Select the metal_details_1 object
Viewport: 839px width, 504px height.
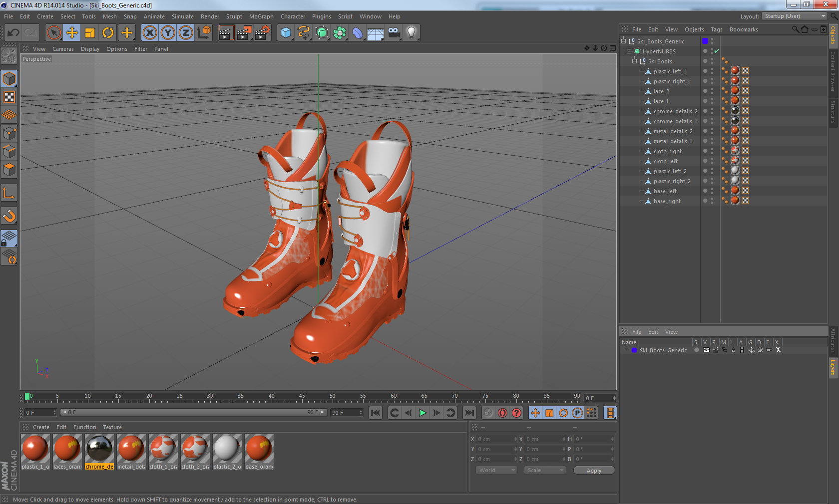[673, 141]
